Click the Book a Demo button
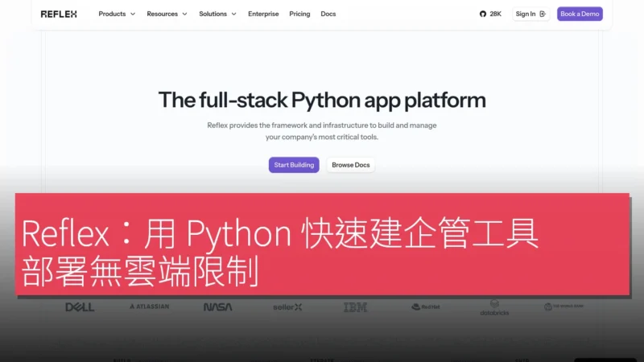Image resolution: width=644 pixels, height=362 pixels. click(x=580, y=14)
